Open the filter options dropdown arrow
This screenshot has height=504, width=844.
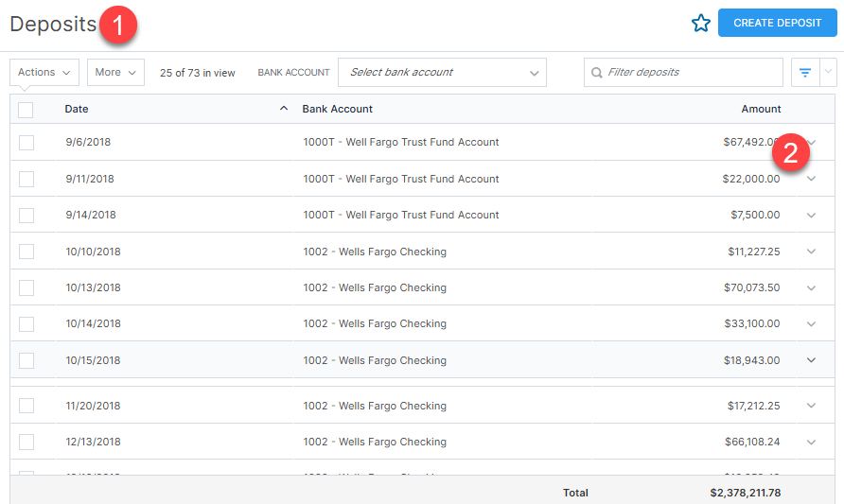click(829, 73)
